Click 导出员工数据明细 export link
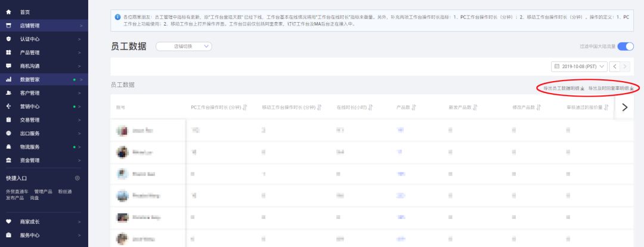644x247 pixels. click(563, 88)
